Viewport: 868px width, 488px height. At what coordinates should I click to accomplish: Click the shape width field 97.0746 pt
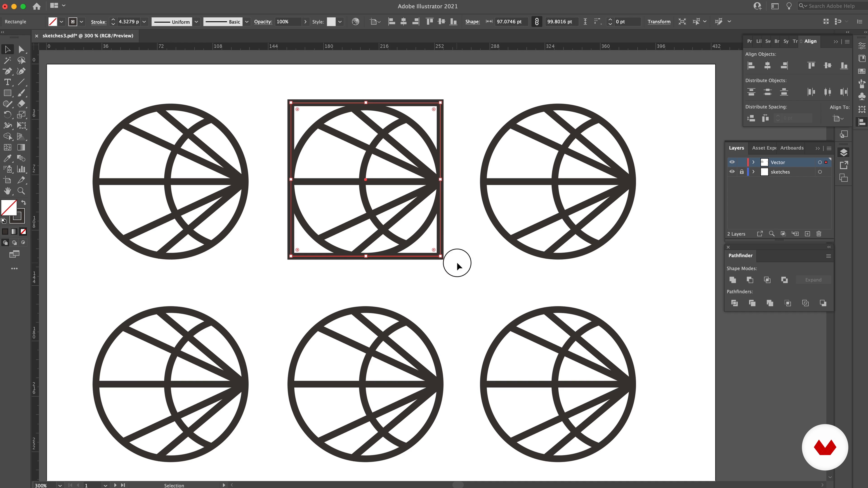coord(511,21)
